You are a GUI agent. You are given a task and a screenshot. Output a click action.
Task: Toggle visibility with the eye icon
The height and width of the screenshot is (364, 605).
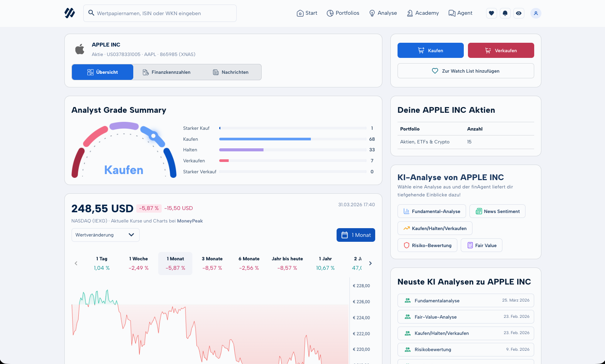[519, 13]
